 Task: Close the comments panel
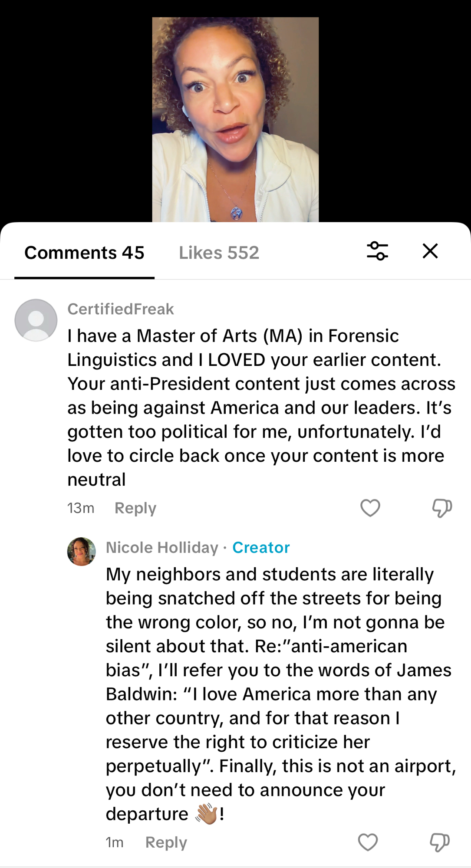[x=430, y=251]
